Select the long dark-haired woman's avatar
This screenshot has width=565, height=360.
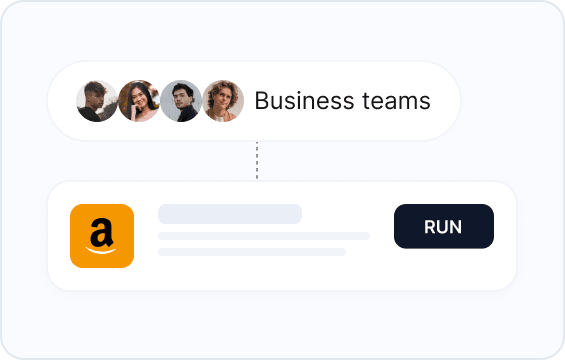139,101
